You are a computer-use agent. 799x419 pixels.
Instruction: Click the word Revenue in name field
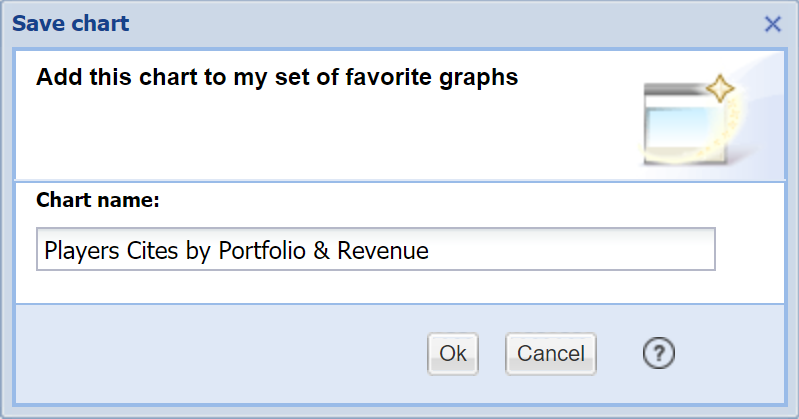(x=383, y=251)
